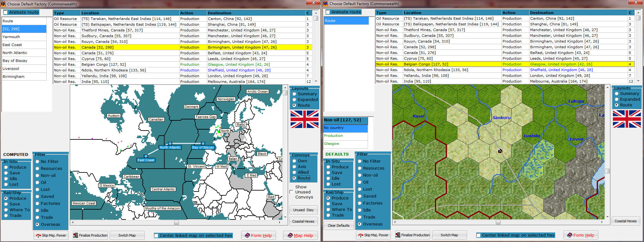The width and height of the screenshot is (644, 242).
Task: Select Glasgow in the right window's Non-oil list
Action: click(x=345, y=144)
